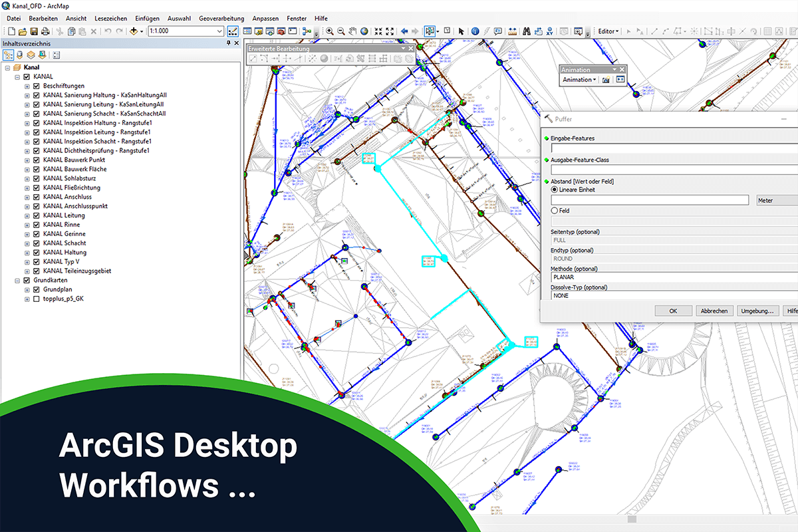Screen dimensions: 798x532
Task: Click the Print icon in the standard toolbar
Action: point(45,31)
